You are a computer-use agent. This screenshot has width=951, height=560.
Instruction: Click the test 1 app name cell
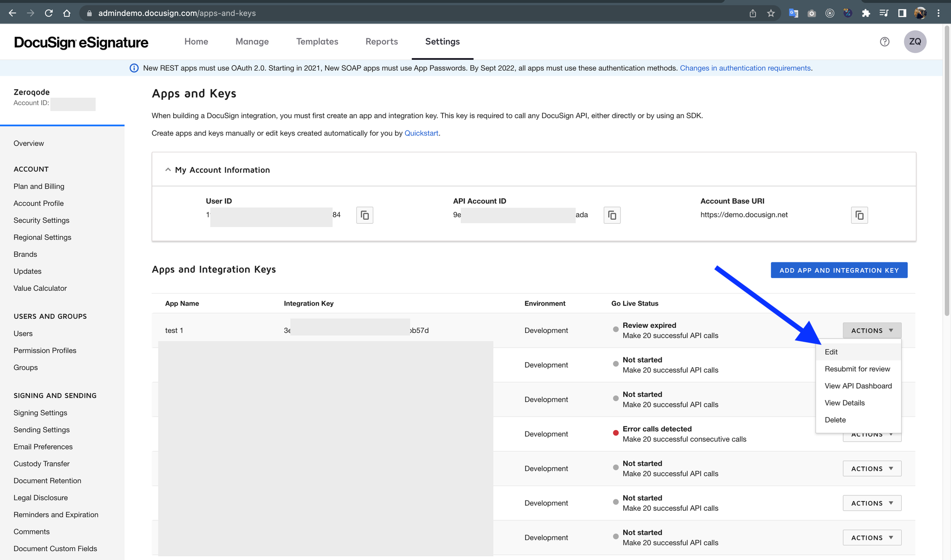(x=174, y=331)
